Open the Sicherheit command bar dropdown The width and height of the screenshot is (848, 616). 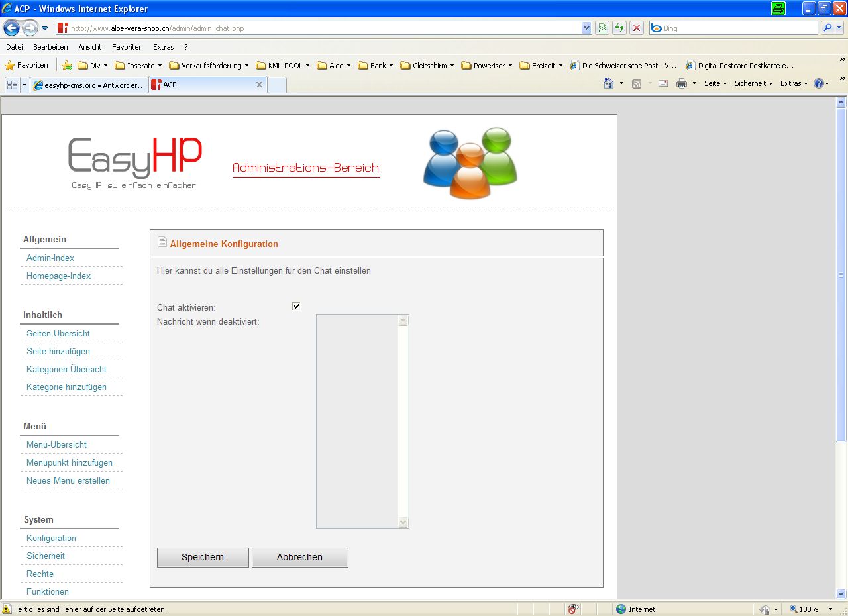(753, 83)
